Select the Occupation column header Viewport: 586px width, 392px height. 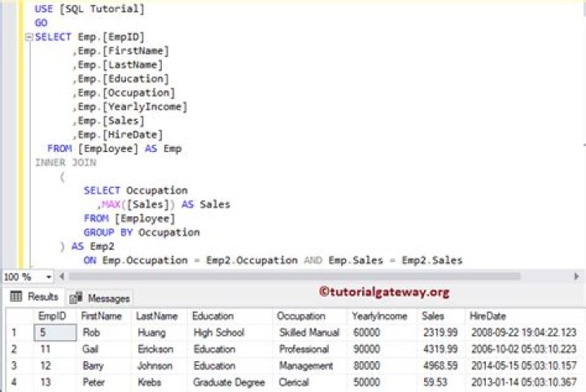coord(310,316)
